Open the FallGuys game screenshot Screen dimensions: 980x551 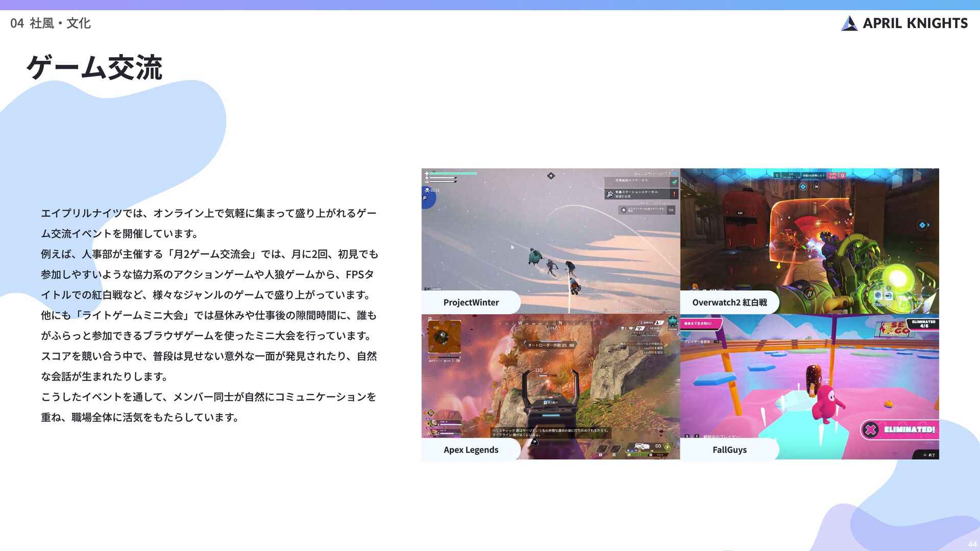click(x=810, y=387)
